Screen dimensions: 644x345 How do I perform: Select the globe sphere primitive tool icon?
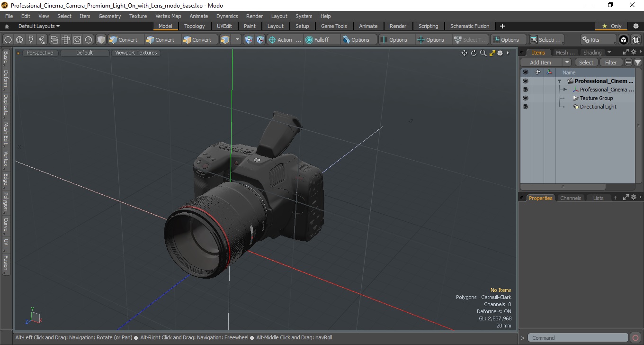(19, 40)
